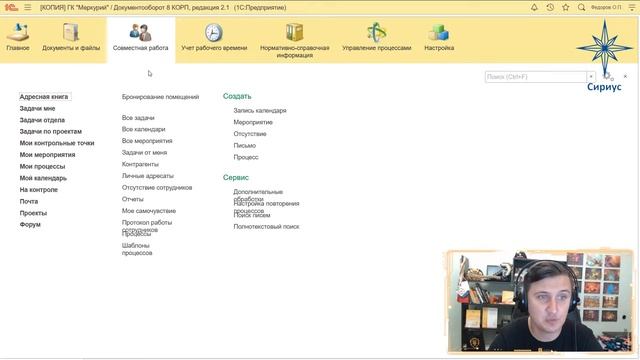This screenshot has width=640, height=360.
Task: Open Управление процессами section icon
Action: point(376,33)
